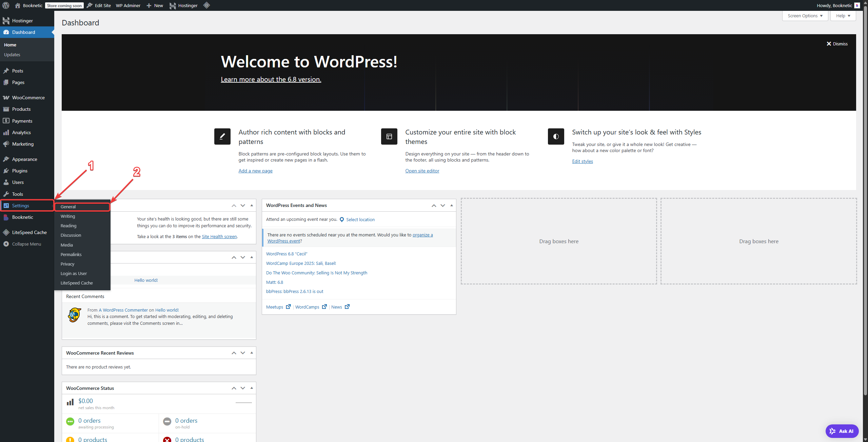
Task: Click the Plugins plug icon
Action: click(6, 171)
